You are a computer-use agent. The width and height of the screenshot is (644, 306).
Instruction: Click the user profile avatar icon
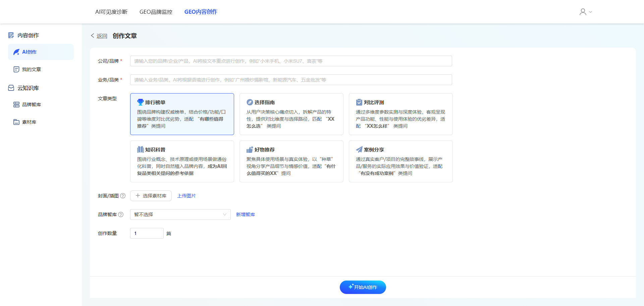click(x=583, y=12)
